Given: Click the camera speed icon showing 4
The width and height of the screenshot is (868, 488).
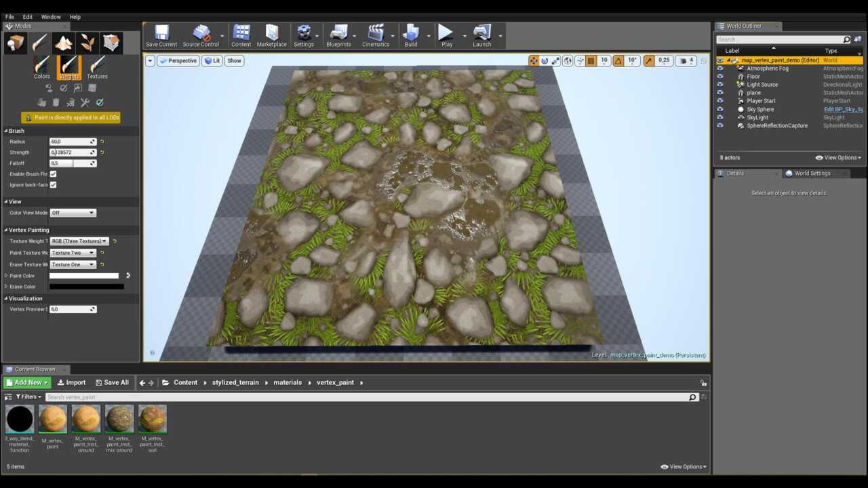Looking at the screenshot, I should [686, 60].
